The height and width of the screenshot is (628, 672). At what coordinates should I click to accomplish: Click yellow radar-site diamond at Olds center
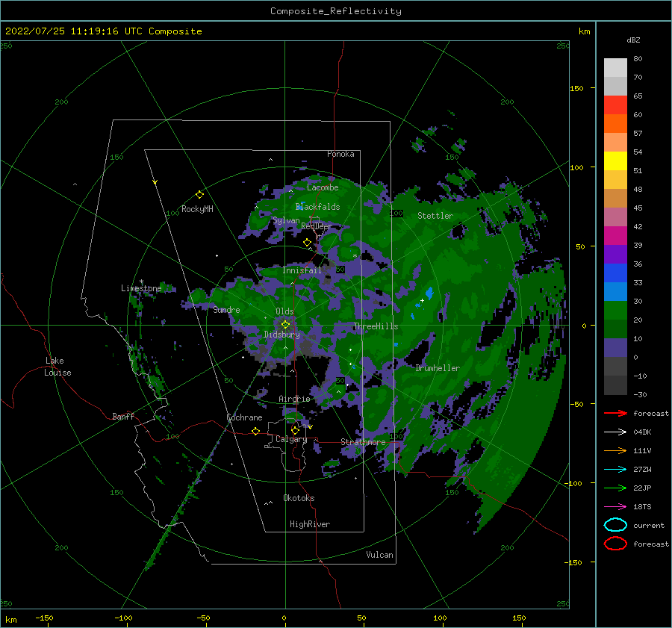tap(285, 325)
